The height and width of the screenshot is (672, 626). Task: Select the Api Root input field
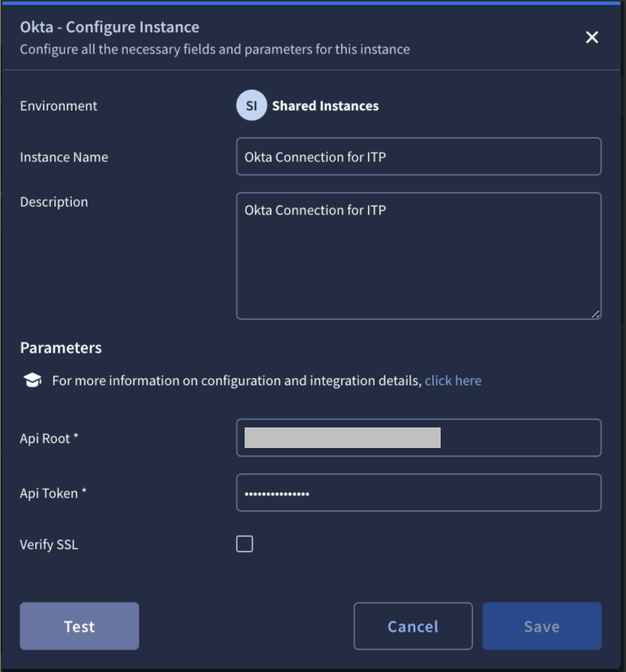pos(418,437)
